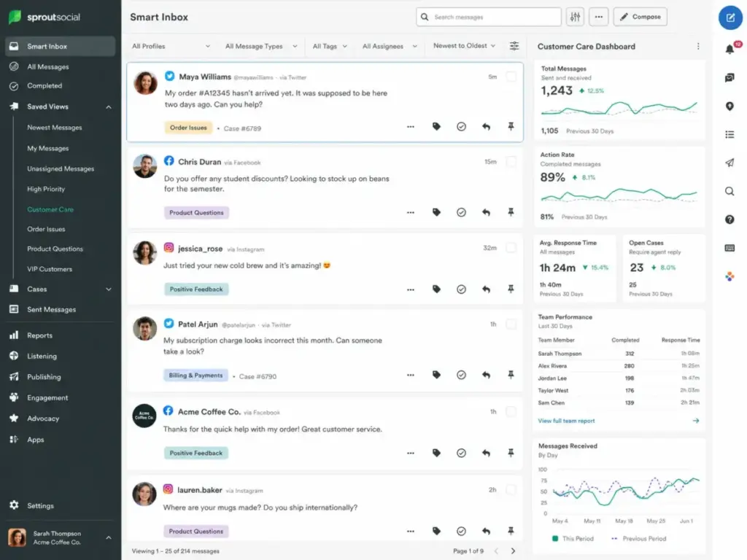Viewport: 747px width, 560px height.
Task: Click the Compose button
Action: click(x=640, y=17)
